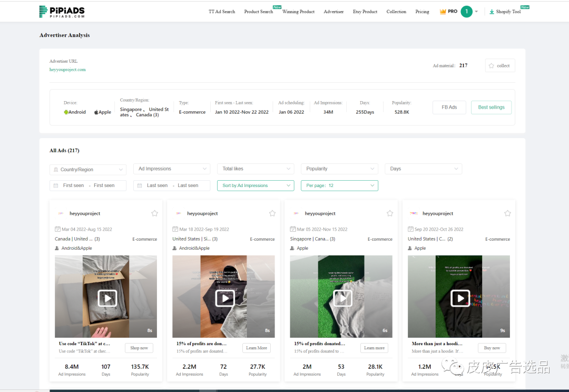Open the Product Search menu
The height and width of the screenshot is (392, 569).
point(258,12)
